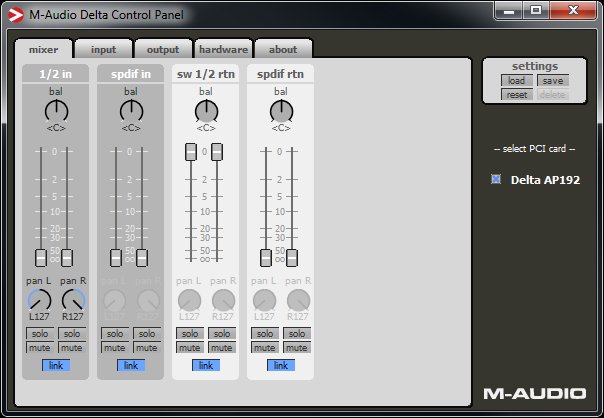The image size is (604, 418).
Task: Click the spdif in pan L knob
Action: (114, 300)
